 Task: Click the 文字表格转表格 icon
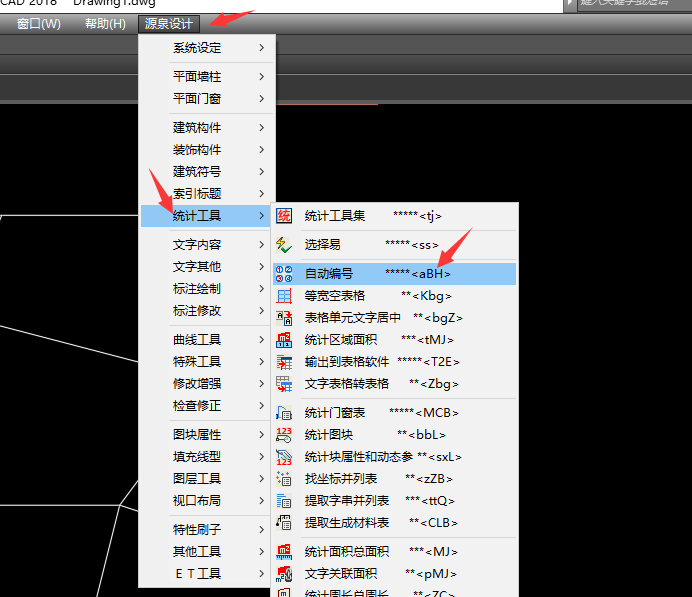pyautogui.click(x=284, y=384)
